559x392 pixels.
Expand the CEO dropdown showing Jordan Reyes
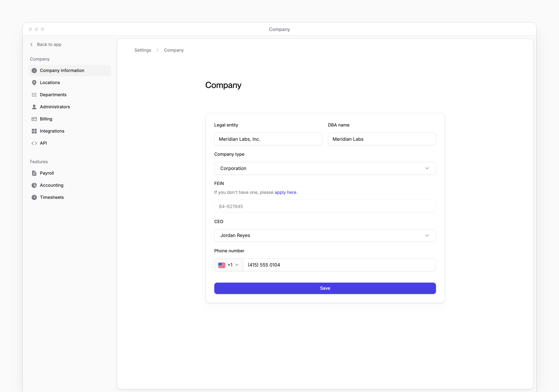pos(325,236)
